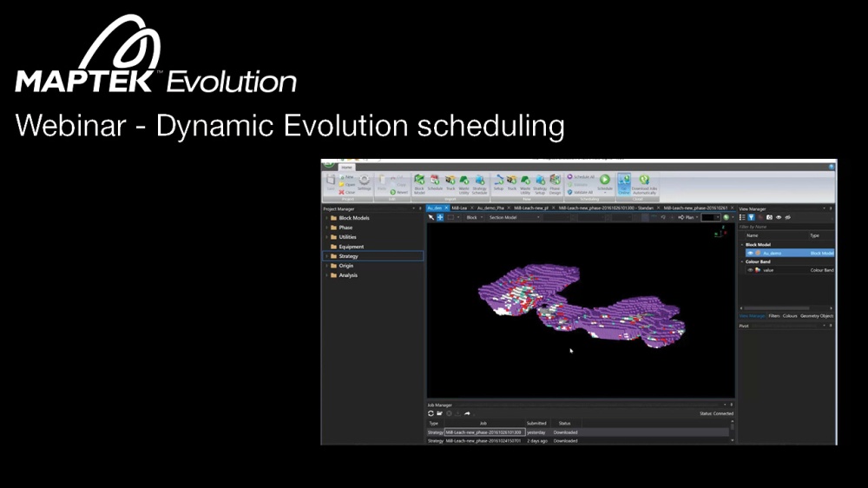Open the Block selection dropdown
Image resolution: width=868 pixels, height=488 pixels.
pyautogui.click(x=475, y=218)
